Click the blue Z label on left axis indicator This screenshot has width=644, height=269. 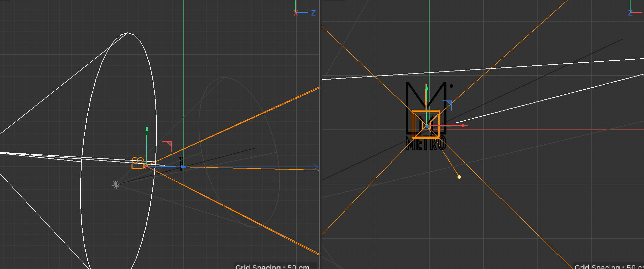pyautogui.click(x=313, y=13)
